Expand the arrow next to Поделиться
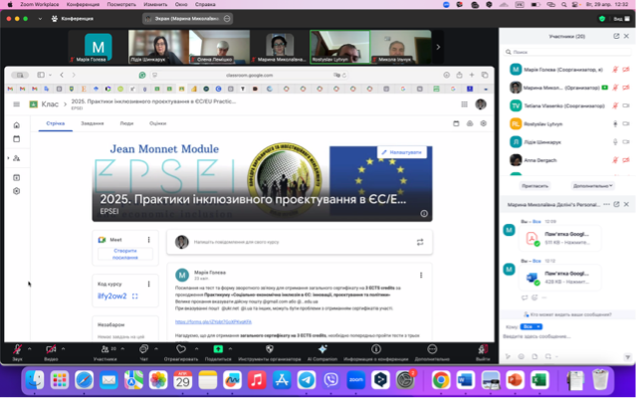The image size is (638, 400). point(230,349)
